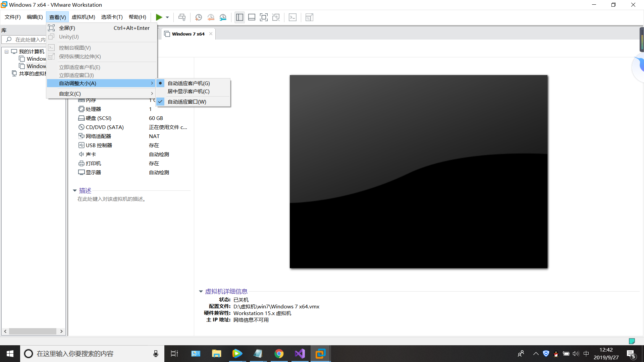Click the IME 中 language indicator
The width and height of the screenshot is (644, 362).
(x=586, y=354)
